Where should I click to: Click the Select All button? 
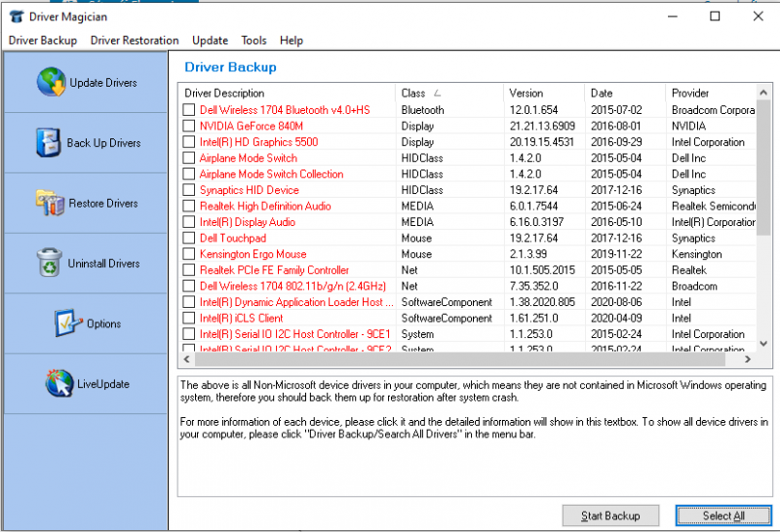click(722, 515)
